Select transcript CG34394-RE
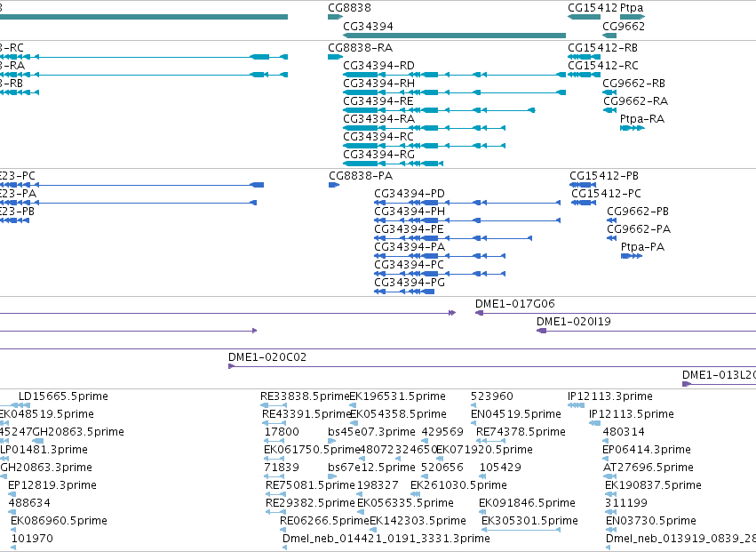Image resolution: width=756 pixels, height=552 pixels. 378,101
